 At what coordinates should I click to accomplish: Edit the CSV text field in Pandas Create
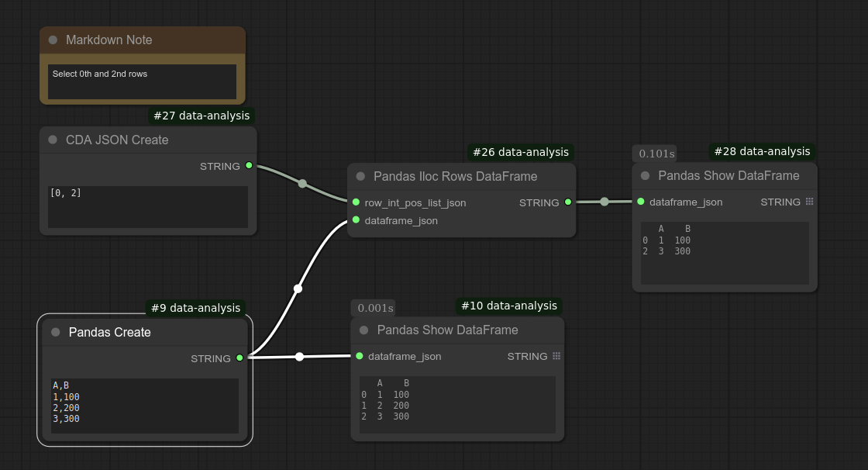tap(145, 406)
